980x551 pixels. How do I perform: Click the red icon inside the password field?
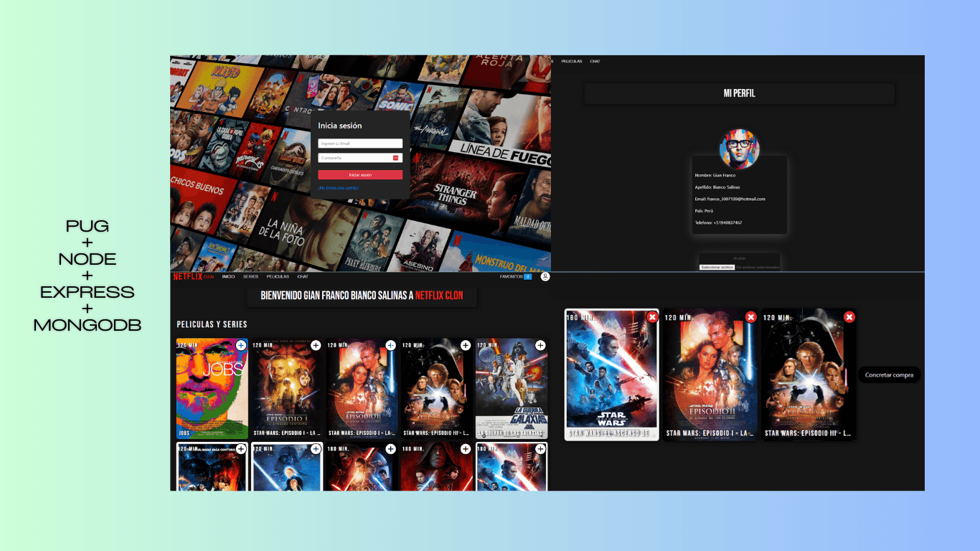pos(395,158)
